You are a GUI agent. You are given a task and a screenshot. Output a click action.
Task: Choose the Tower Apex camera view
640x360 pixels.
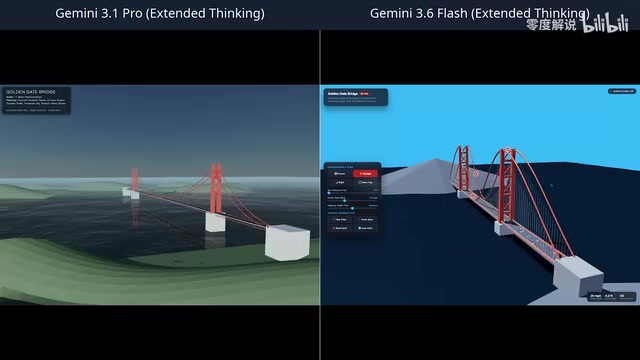point(365,219)
